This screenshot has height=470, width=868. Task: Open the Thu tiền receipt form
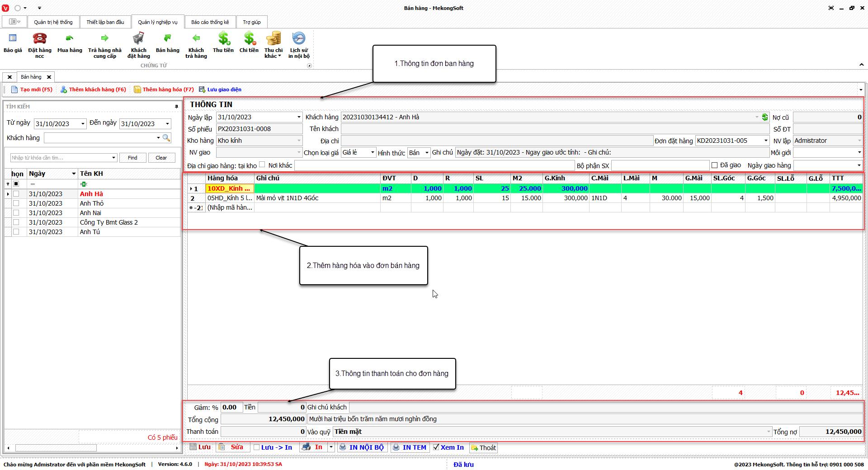tap(223, 43)
